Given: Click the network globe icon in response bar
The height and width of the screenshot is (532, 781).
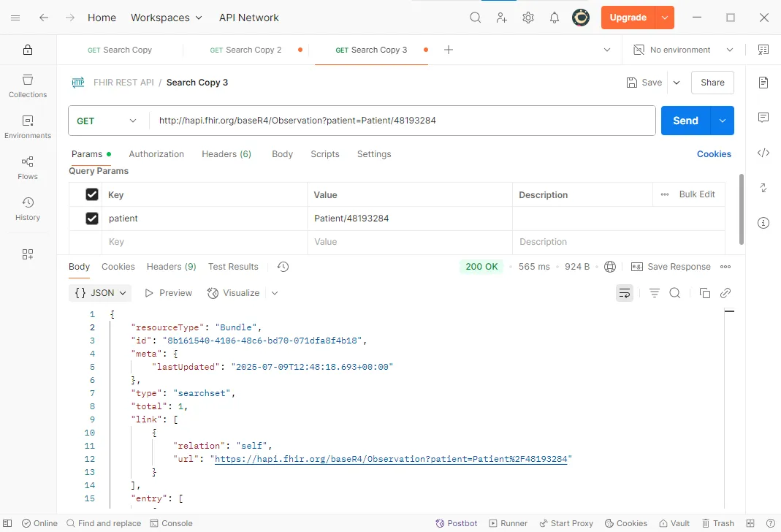Looking at the screenshot, I should tap(609, 267).
